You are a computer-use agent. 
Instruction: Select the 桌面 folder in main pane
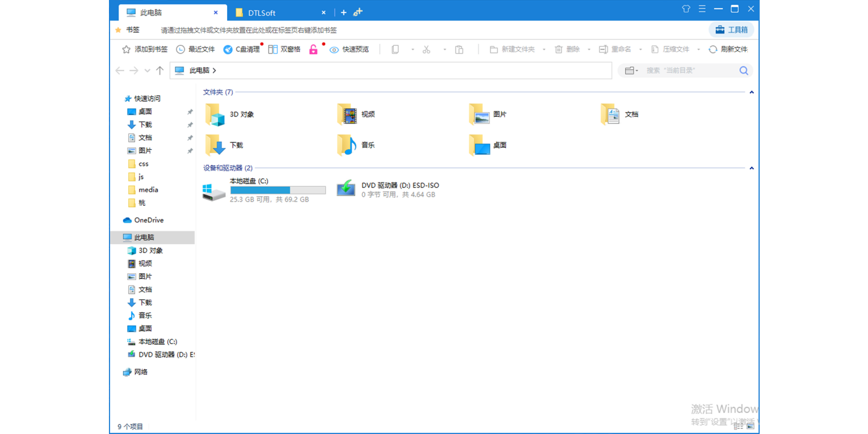point(488,145)
